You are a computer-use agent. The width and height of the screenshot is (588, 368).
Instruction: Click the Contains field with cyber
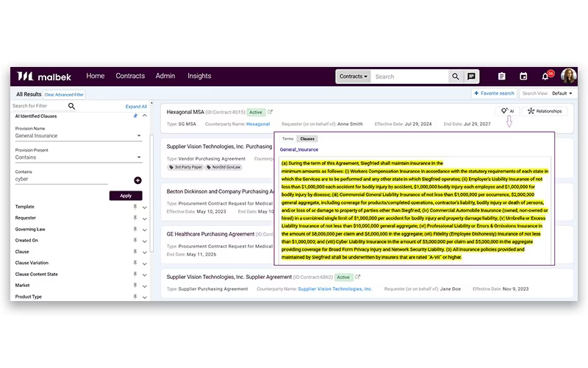pos(62,179)
